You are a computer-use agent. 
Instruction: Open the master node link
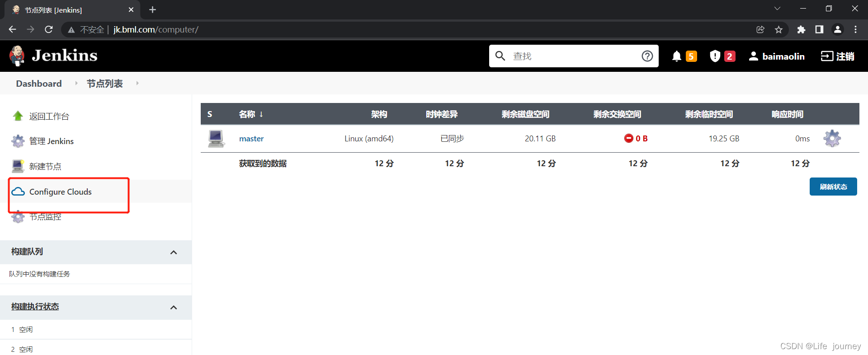click(x=251, y=139)
